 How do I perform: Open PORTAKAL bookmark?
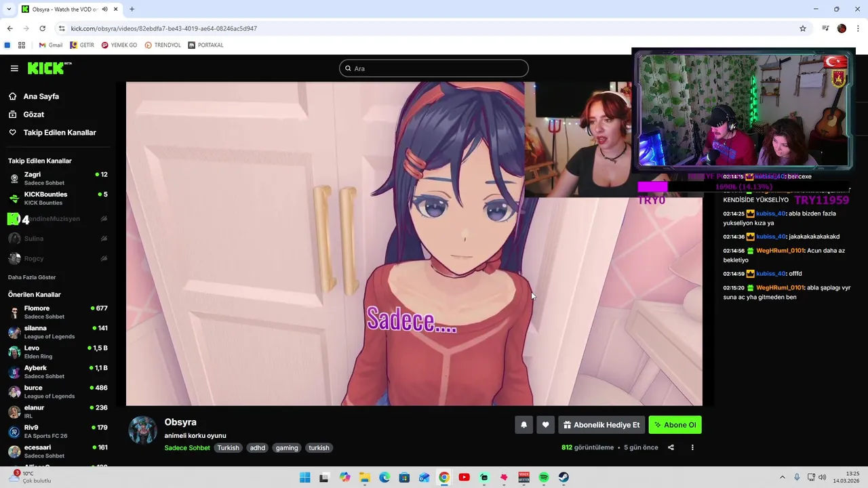[x=205, y=45]
